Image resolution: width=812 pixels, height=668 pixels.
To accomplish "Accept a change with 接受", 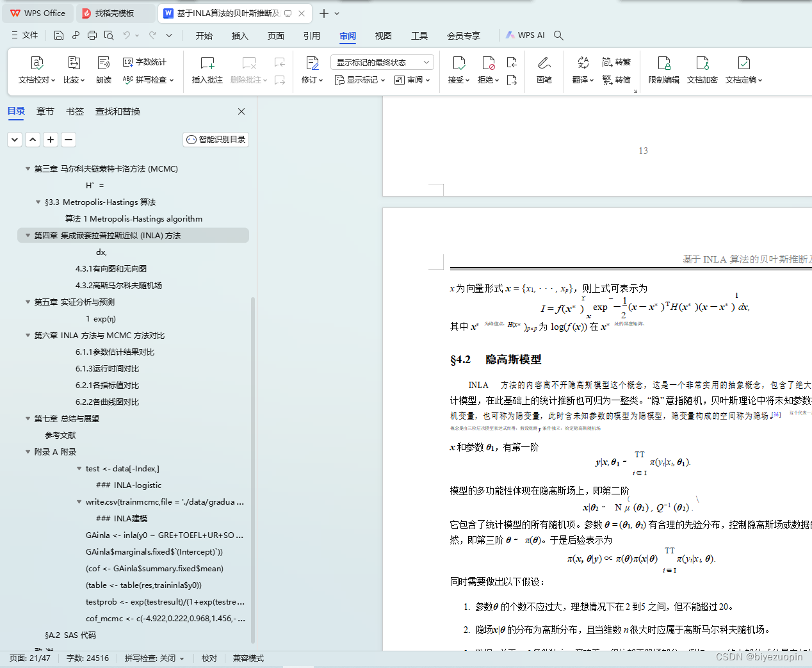I will pyautogui.click(x=459, y=69).
